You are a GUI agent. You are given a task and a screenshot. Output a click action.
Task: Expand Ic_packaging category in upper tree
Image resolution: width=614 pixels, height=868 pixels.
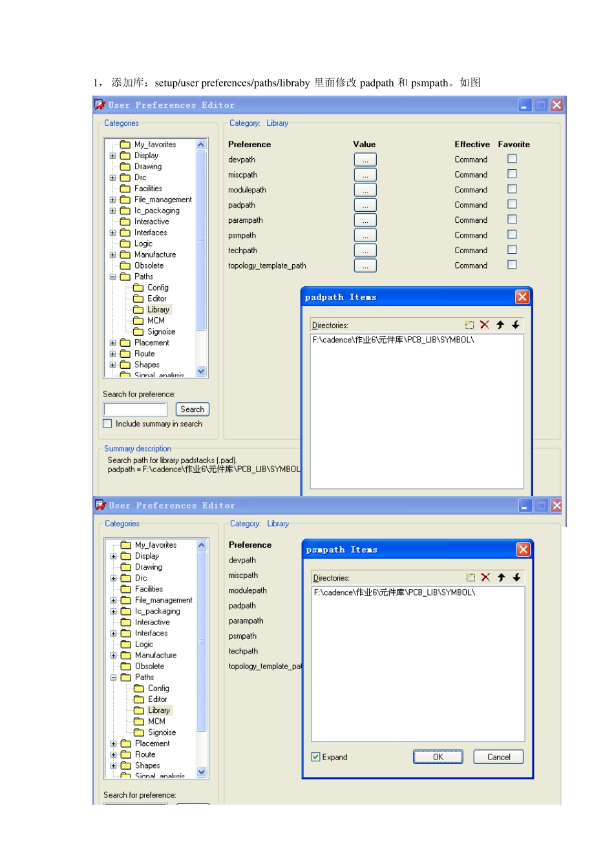(x=112, y=211)
